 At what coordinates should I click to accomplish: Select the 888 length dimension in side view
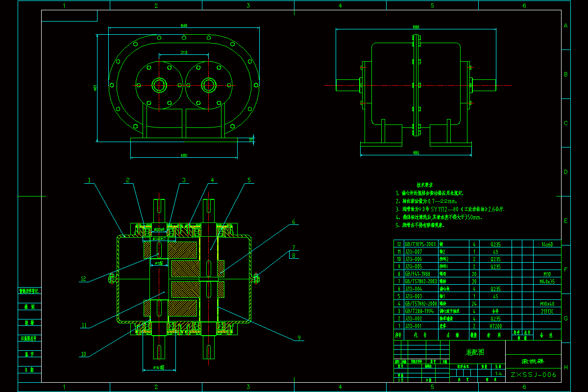click(416, 26)
